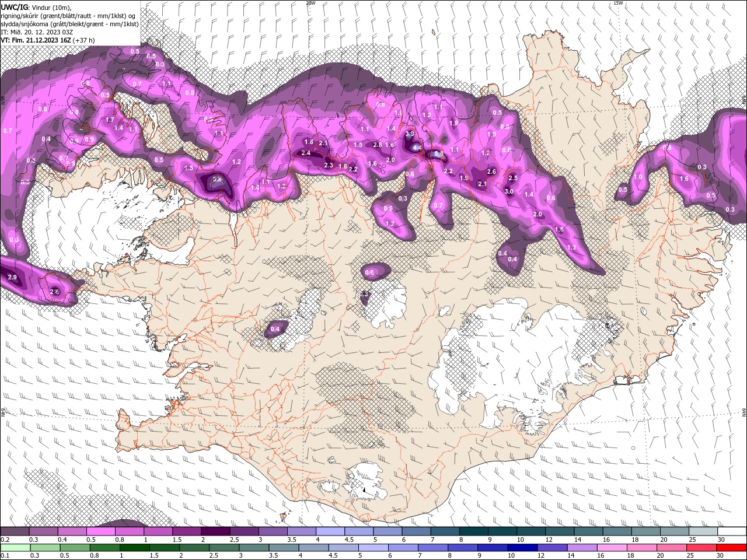The width and height of the screenshot is (747, 560).
Task: Select the 2.8 value label on the map
Action: (x=378, y=145)
